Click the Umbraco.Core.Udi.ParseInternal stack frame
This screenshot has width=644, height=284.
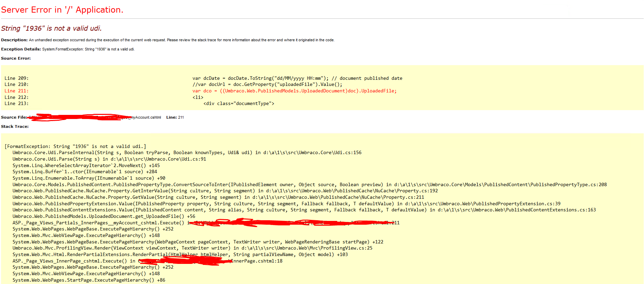187,152
